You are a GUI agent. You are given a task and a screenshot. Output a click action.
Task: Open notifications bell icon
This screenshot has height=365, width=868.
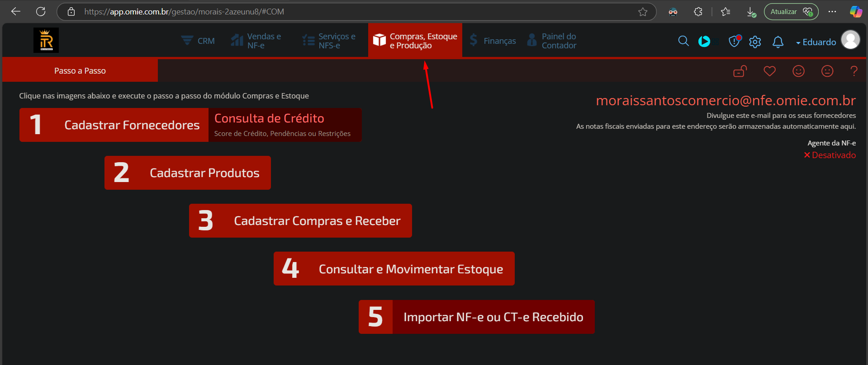coord(778,42)
